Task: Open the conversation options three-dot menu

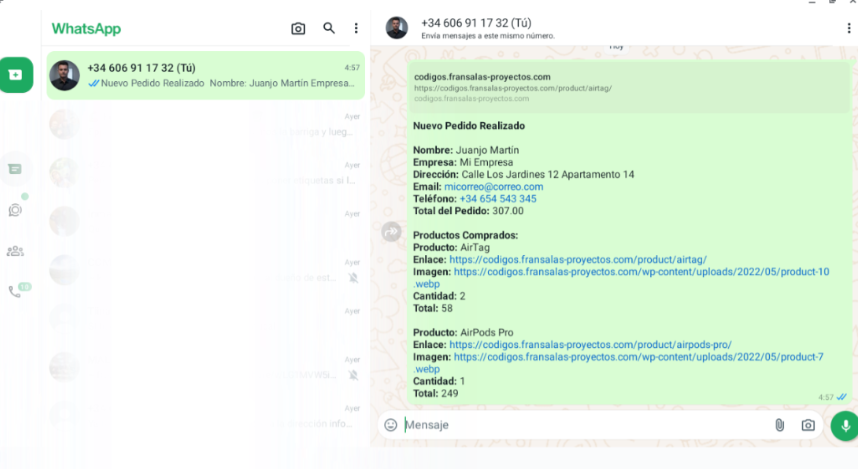Action: [849, 28]
